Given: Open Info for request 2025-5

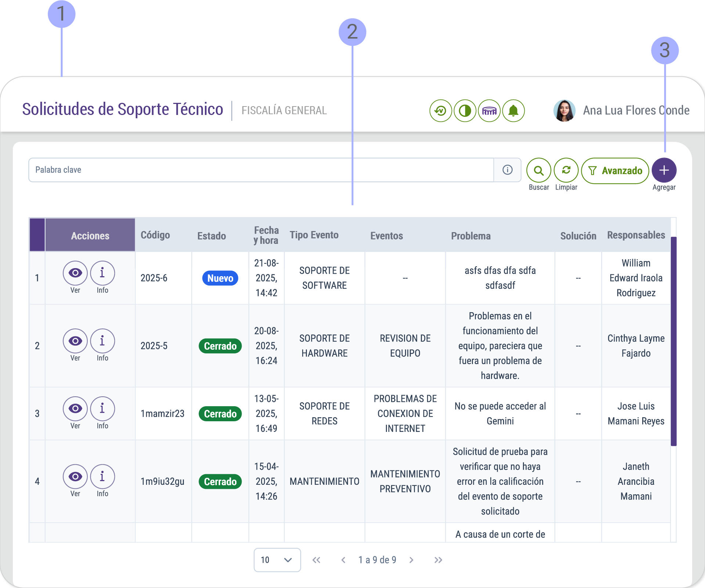Looking at the screenshot, I should tap(102, 341).
